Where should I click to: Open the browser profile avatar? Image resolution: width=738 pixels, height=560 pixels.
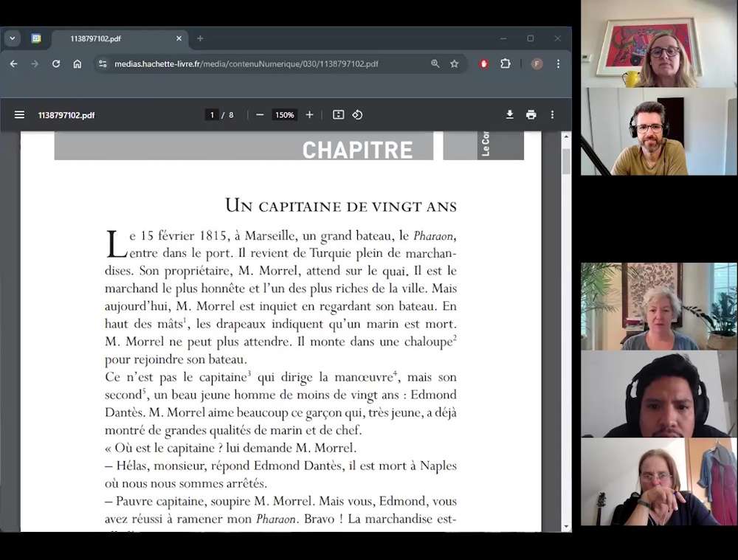[x=537, y=63]
